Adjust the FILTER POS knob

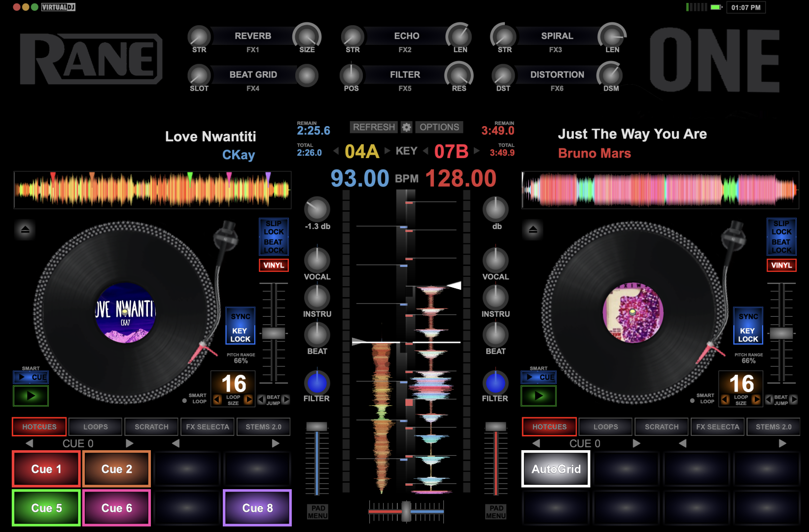tap(351, 75)
